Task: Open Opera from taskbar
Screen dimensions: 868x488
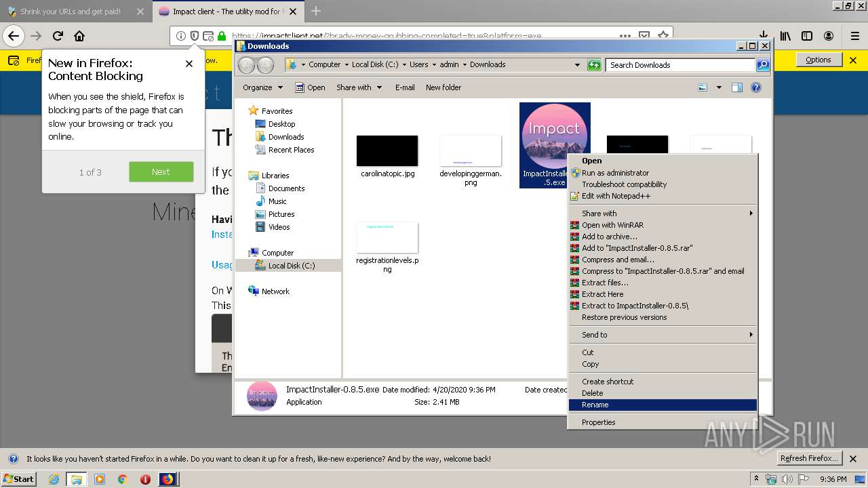Action: [x=145, y=479]
